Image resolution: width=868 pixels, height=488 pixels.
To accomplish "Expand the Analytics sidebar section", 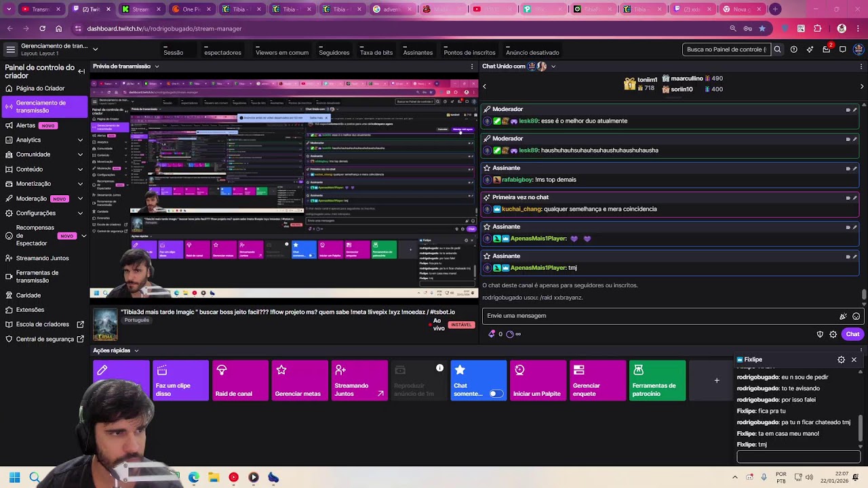I will 80,140.
